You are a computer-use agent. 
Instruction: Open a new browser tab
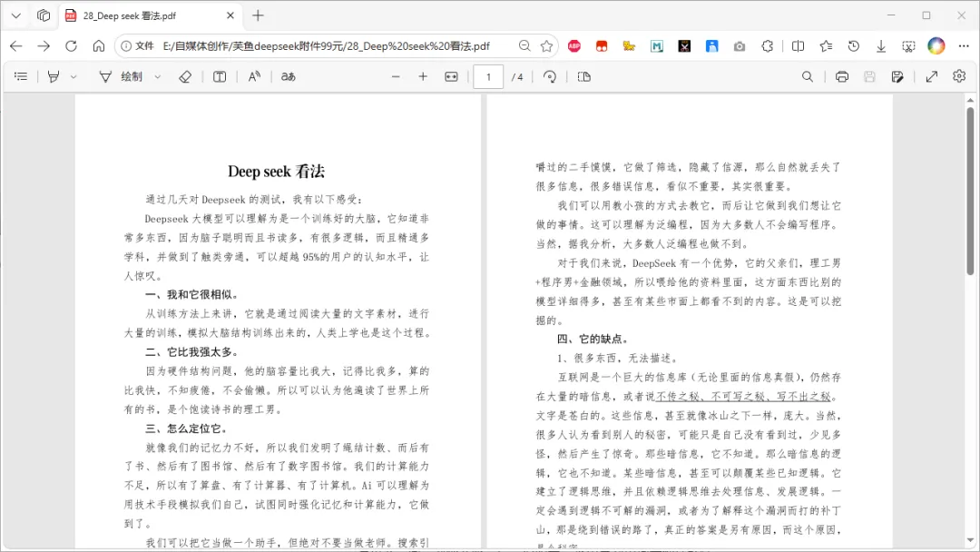258,15
